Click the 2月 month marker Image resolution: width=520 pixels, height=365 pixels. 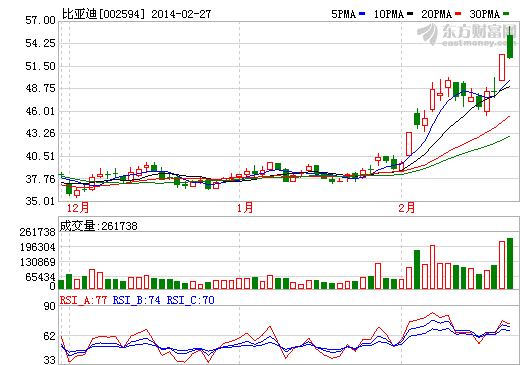(x=407, y=208)
